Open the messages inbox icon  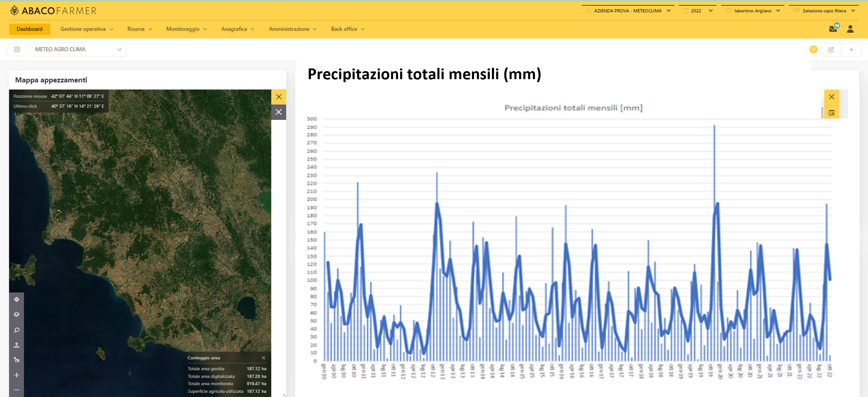click(x=833, y=29)
